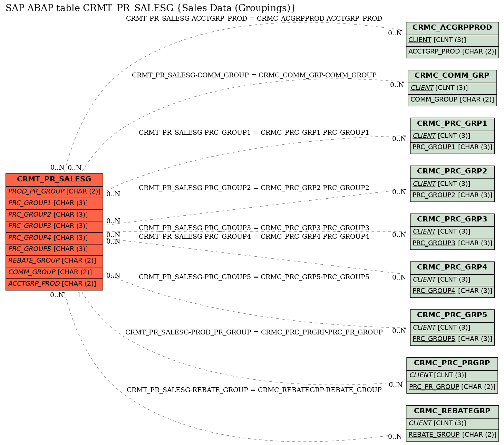
Task: Click the PRC_GROUP1 relationship label
Action: coord(254,133)
